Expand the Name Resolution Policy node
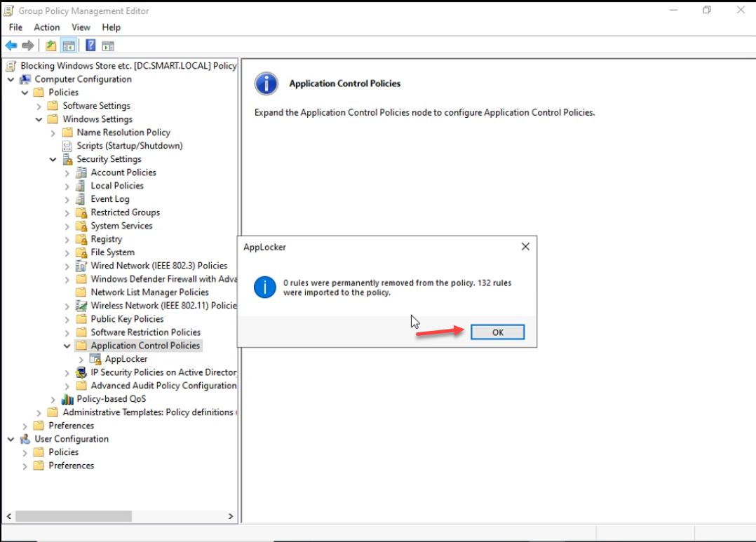The width and height of the screenshot is (756, 542). pos(53,133)
